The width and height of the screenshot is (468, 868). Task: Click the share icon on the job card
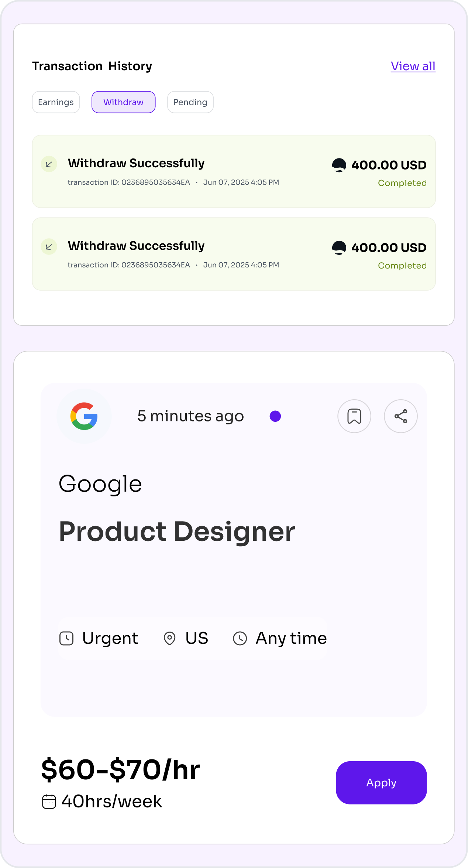(400, 416)
